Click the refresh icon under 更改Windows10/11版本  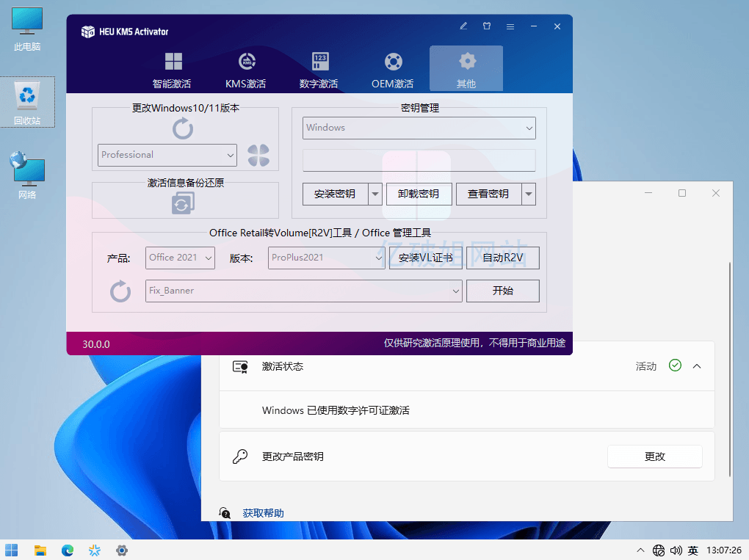click(182, 128)
